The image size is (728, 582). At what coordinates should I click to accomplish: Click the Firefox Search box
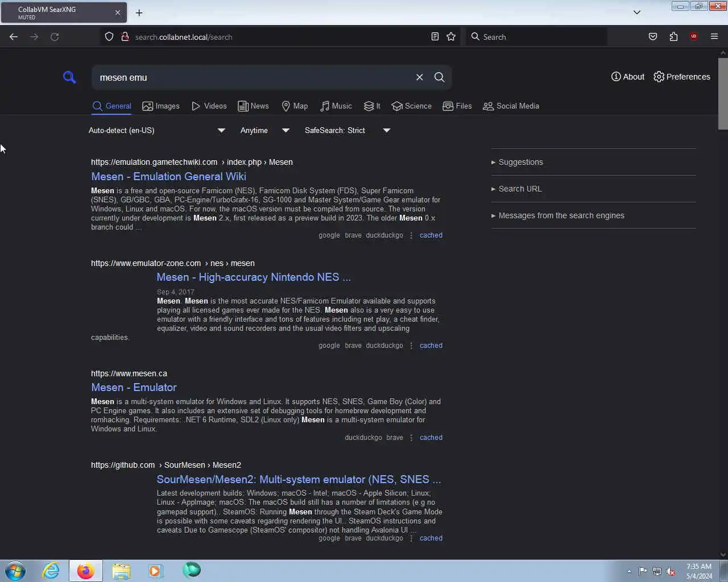point(536,37)
